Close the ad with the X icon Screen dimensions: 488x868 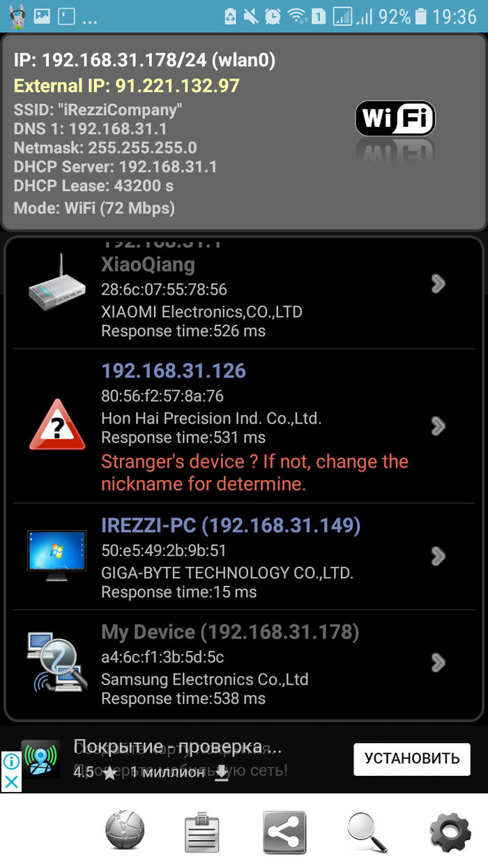[x=11, y=782]
